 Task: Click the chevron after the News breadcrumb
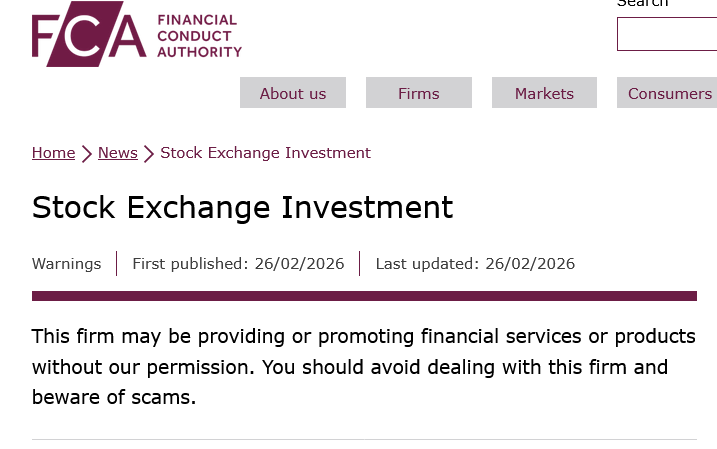pyautogui.click(x=149, y=154)
